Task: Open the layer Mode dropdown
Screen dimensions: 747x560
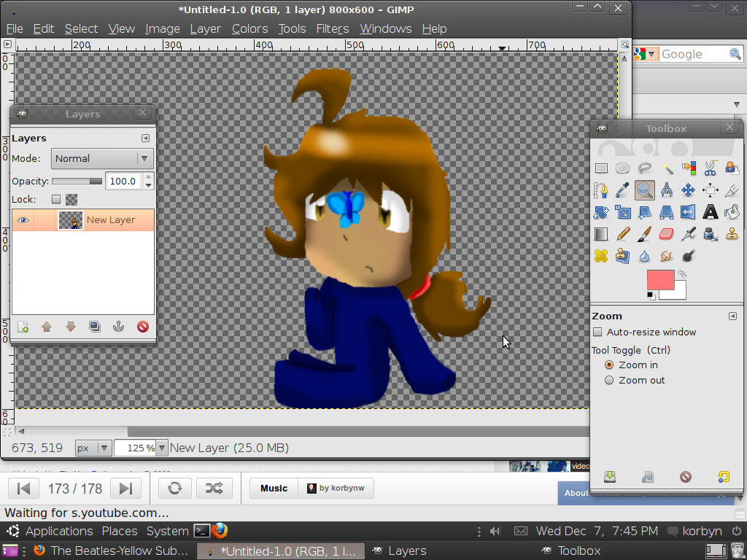Action: [x=102, y=158]
